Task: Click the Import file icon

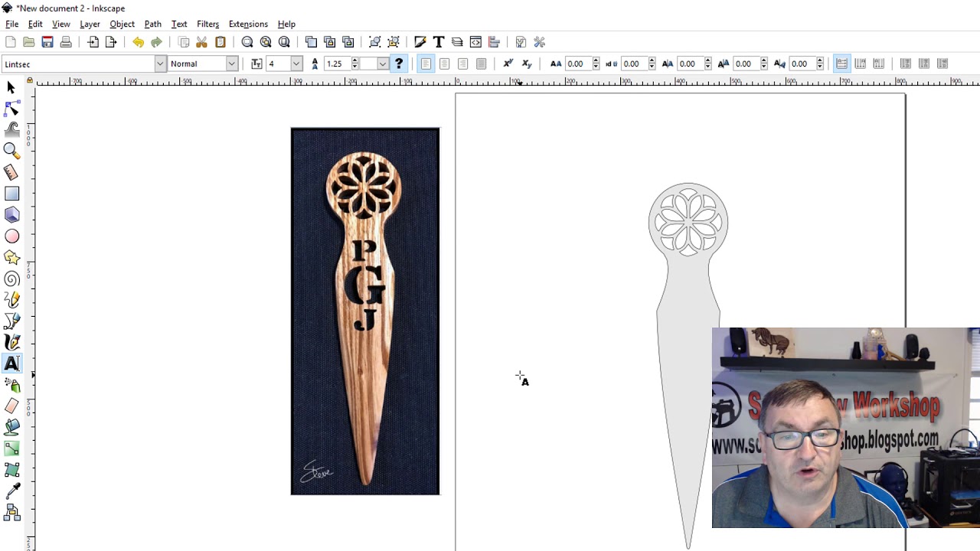Action: click(x=93, y=42)
